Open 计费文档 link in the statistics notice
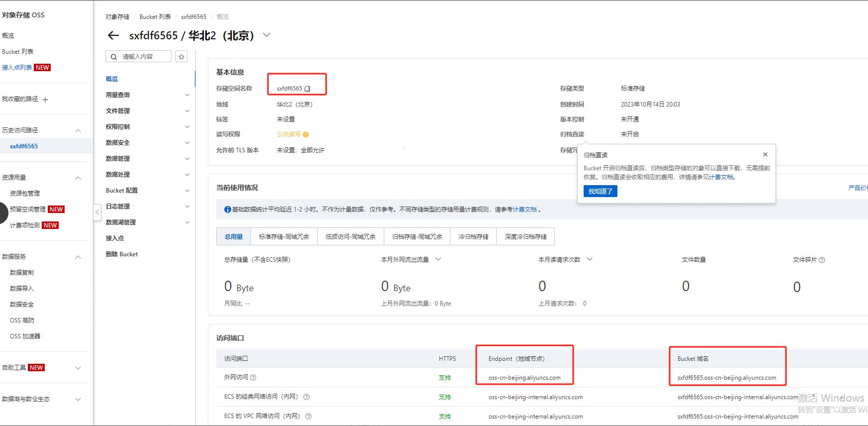 click(x=524, y=210)
